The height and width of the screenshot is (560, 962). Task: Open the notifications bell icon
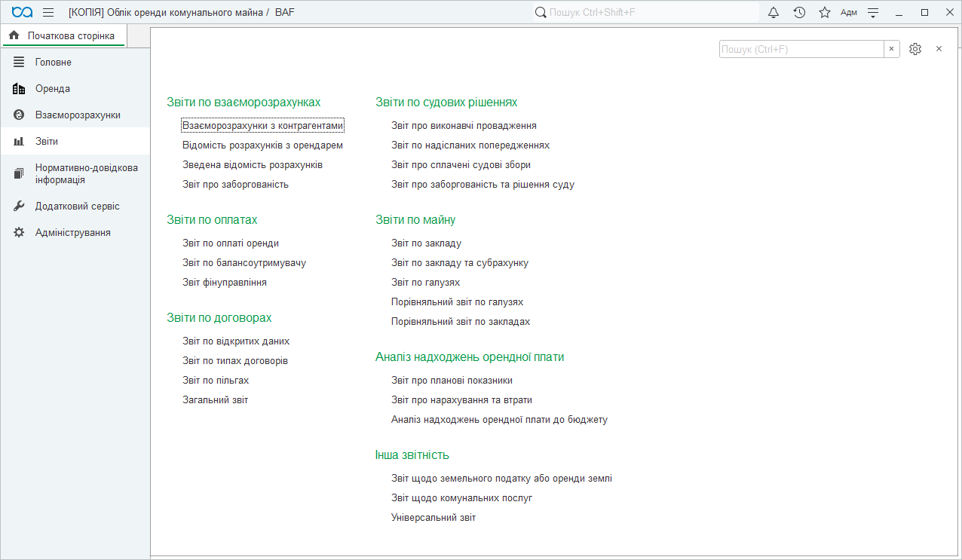(774, 12)
